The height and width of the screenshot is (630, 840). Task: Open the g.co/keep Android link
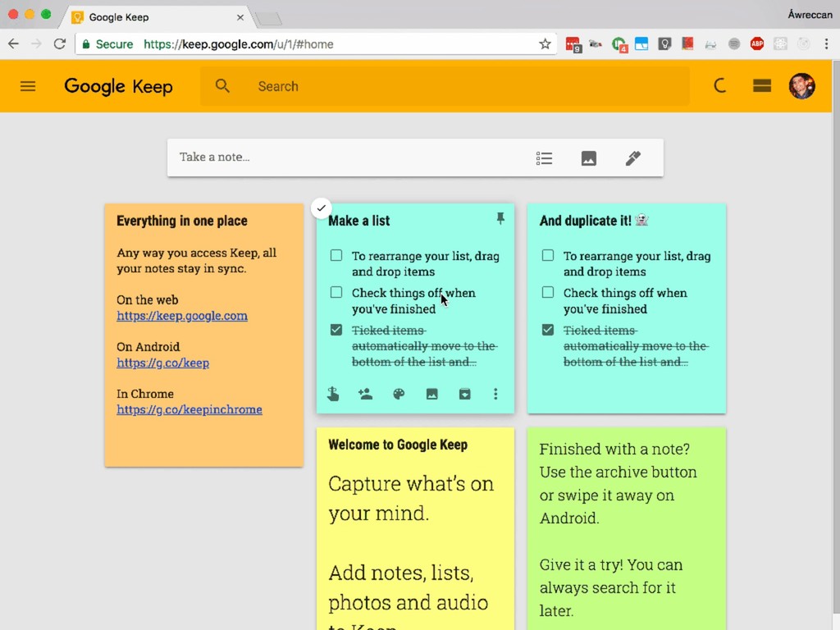(x=163, y=363)
